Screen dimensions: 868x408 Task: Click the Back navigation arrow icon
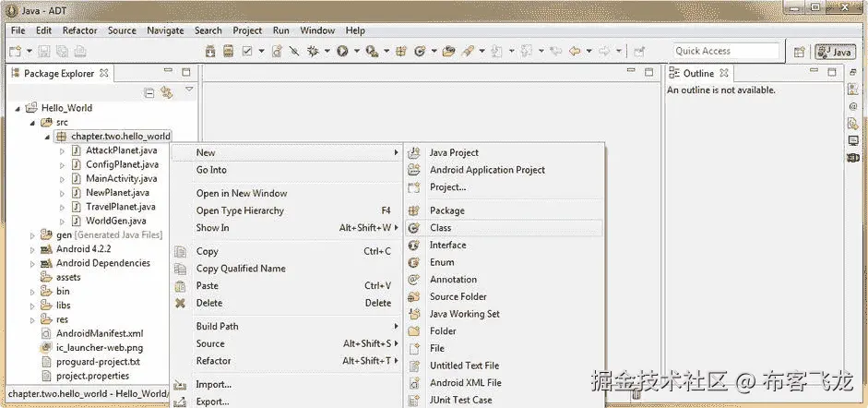tap(575, 51)
